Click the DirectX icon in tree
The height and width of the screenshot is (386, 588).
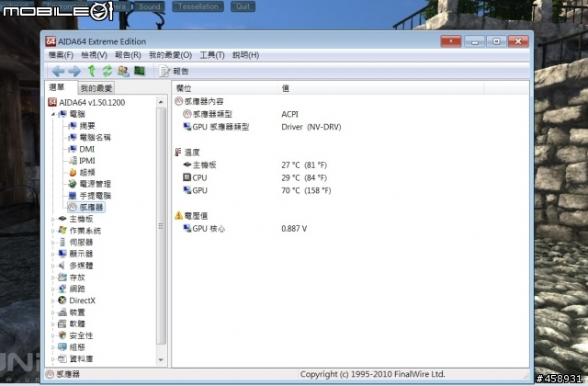coord(62,301)
